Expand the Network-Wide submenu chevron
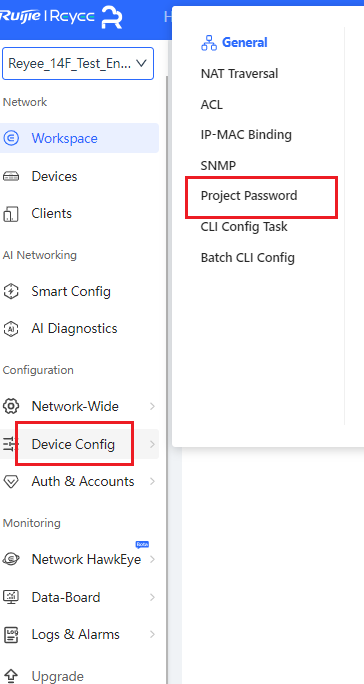The height and width of the screenshot is (684, 364). point(152,407)
